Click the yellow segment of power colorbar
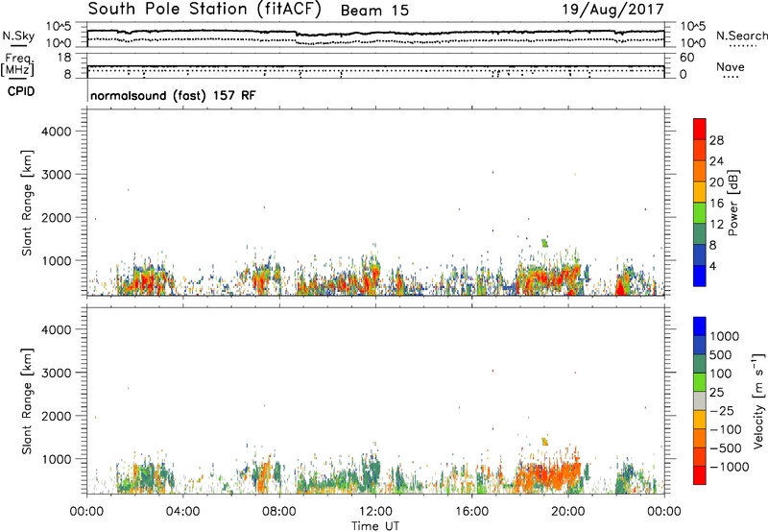Viewport: 768px width, 532px height. point(700,192)
